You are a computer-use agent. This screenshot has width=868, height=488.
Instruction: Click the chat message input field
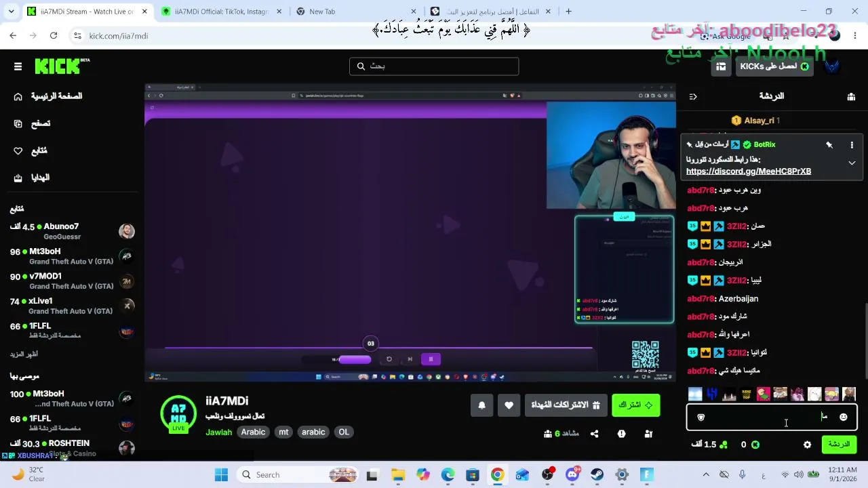coord(772,418)
